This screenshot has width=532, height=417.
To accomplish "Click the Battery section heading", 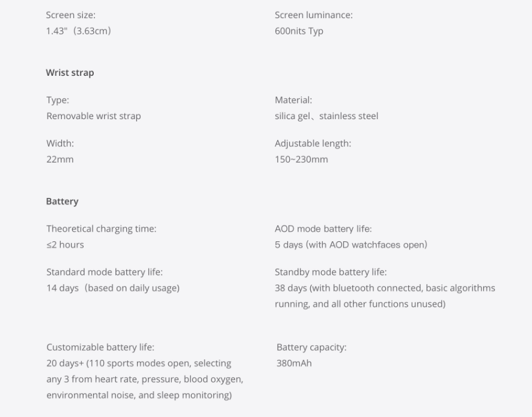I will click(x=62, y=202).
